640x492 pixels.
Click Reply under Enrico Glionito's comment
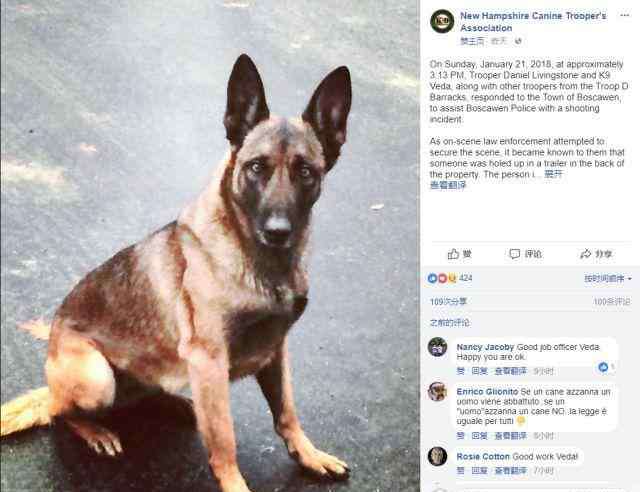coord(479,436)
